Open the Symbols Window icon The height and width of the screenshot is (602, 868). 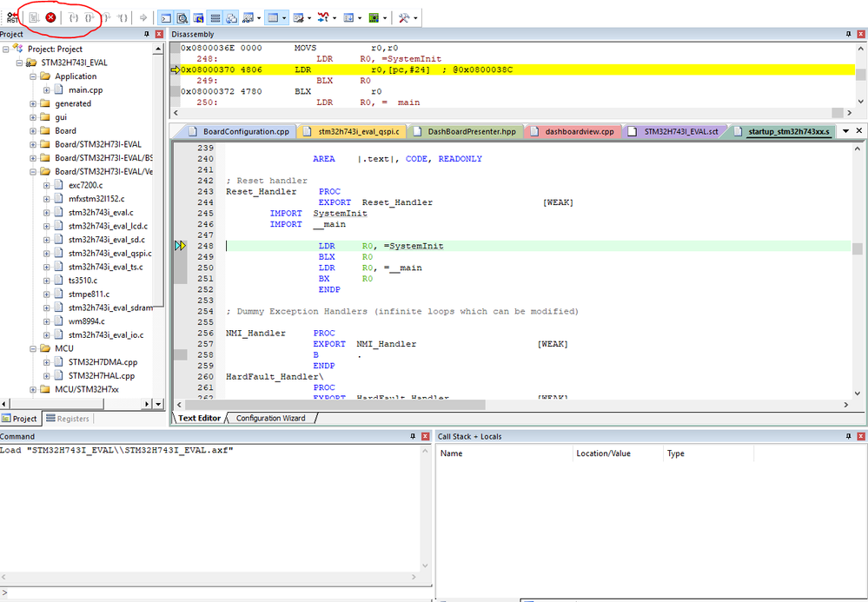(x=198, y=17)
